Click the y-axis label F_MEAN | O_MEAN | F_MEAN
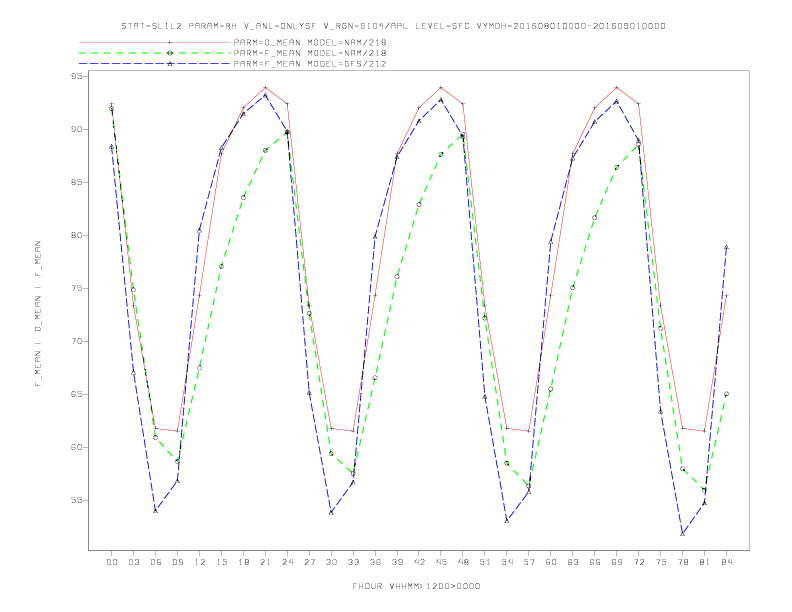The height and width of the screenshot is (612, 792). click(x=38, y=314)
